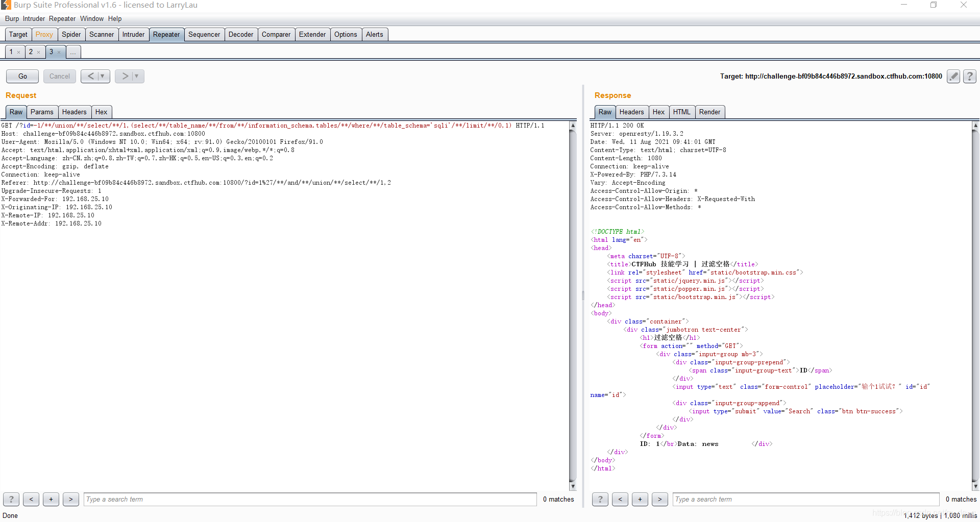Click the 'X-Powered-By: PHP/7.3.14' response line
The height and width of the screenshot is (522, 980).
pyautogui.click(x=633, y=175)
